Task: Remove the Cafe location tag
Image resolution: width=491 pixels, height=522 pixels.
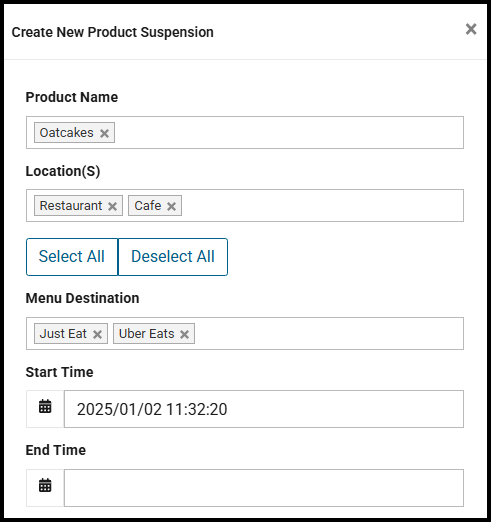Action: click(171, 206)
